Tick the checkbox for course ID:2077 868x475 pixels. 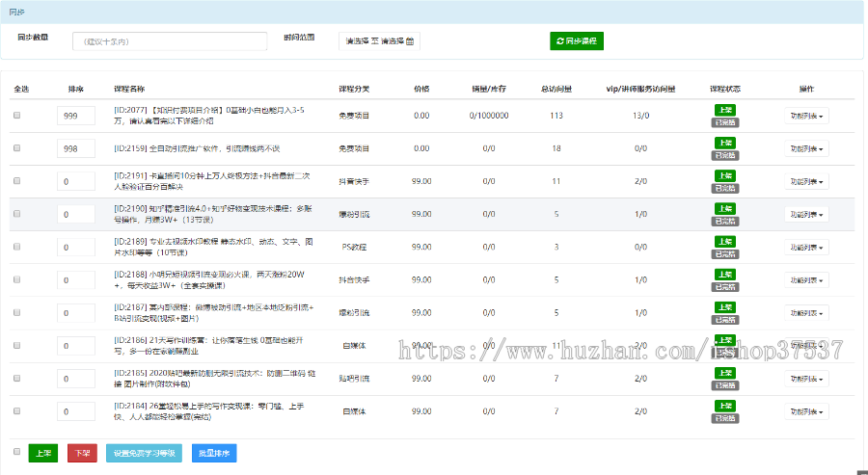(16, 116)
